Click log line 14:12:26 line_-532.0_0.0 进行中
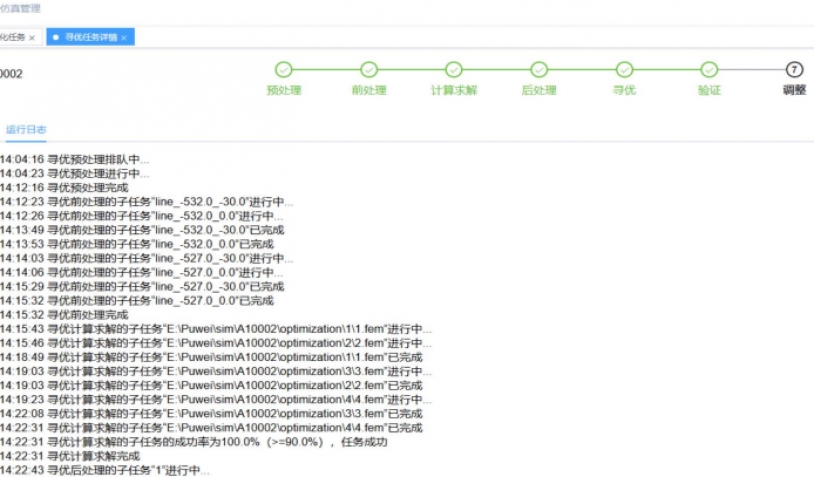The image size is (814, 477). (141, 215)
